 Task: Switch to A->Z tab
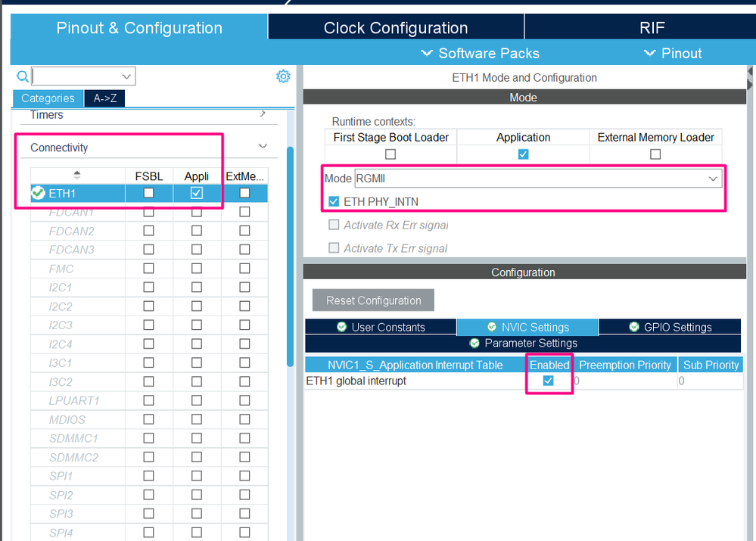tap(105, 98)
